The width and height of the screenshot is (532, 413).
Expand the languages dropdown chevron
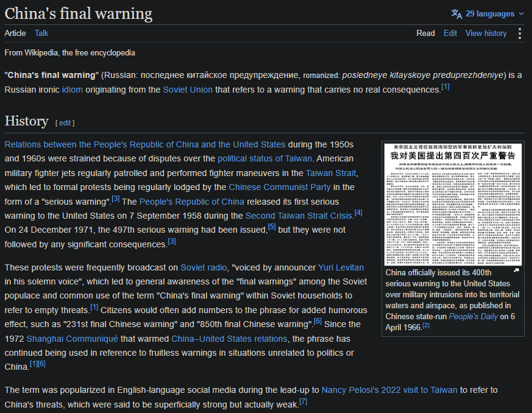click(x=521, y=14)
